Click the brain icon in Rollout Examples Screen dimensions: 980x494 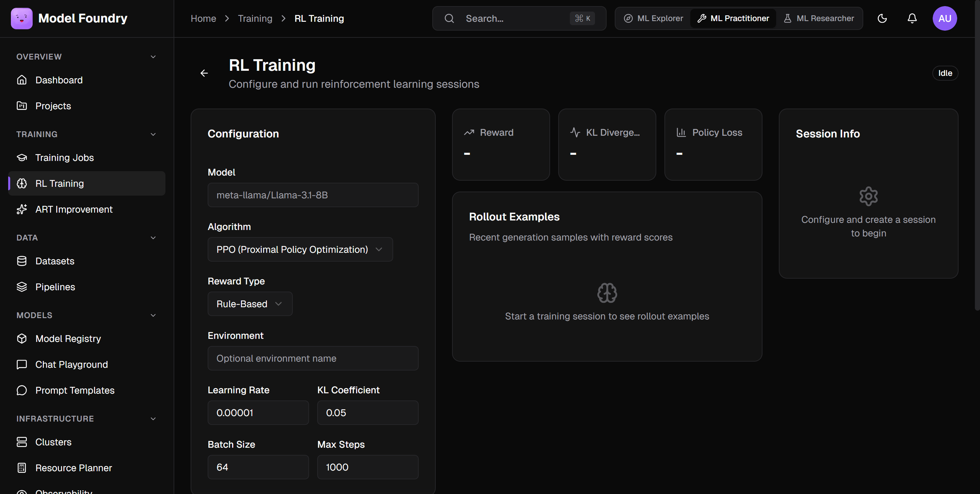coord(607,293)
